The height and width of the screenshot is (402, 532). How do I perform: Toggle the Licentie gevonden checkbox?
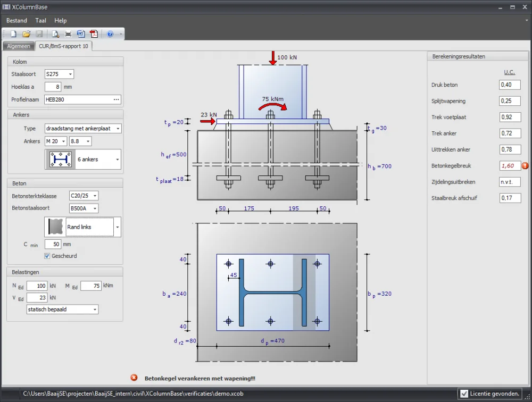tap(464, 393)
